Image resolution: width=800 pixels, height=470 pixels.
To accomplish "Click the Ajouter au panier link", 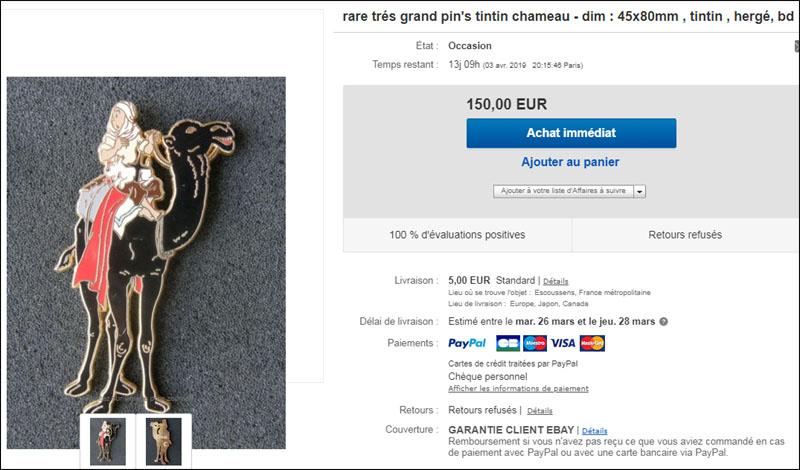I will [x=570, y=162].
